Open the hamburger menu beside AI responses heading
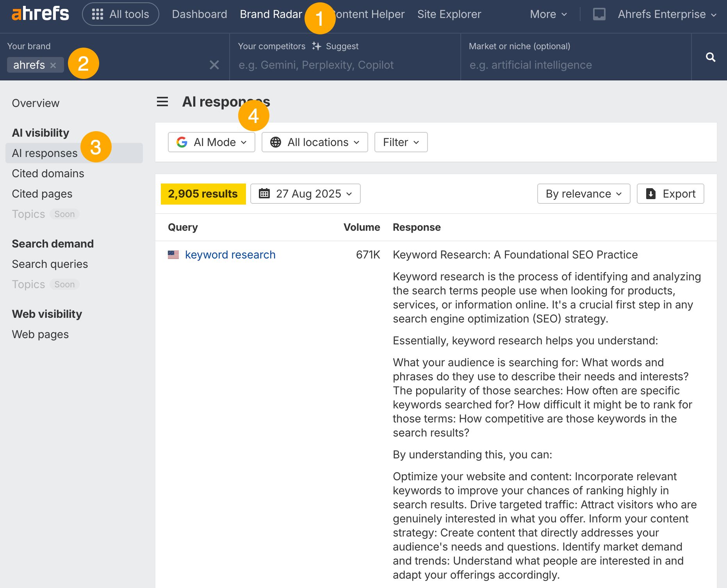727x588 pixels. point(162,102)
